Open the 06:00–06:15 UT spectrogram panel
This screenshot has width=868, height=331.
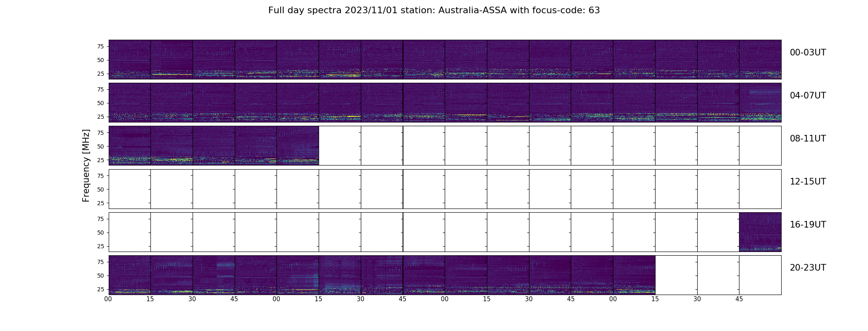click(466, 103)
